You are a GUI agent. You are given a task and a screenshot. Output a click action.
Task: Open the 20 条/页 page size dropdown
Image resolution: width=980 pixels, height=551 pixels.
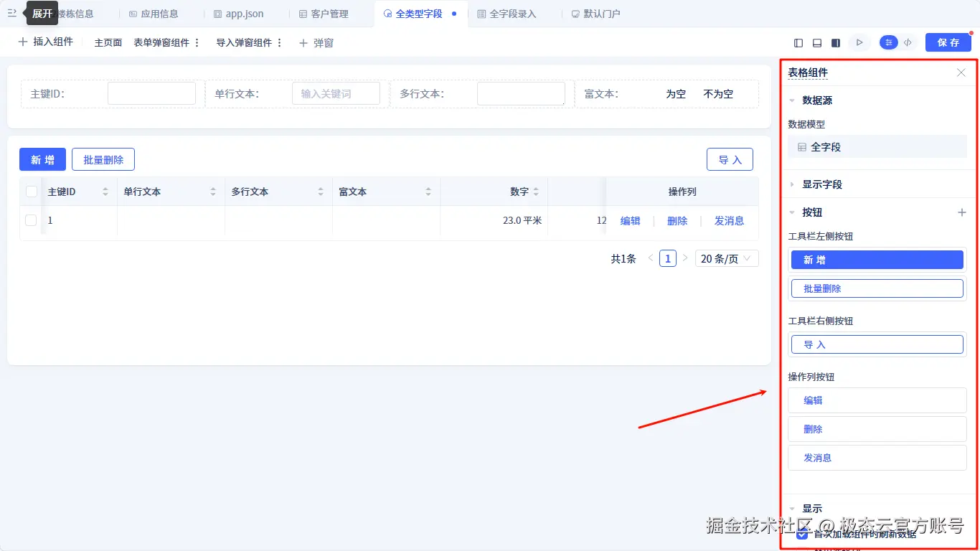pyautogui.click(x=727, y=258)
